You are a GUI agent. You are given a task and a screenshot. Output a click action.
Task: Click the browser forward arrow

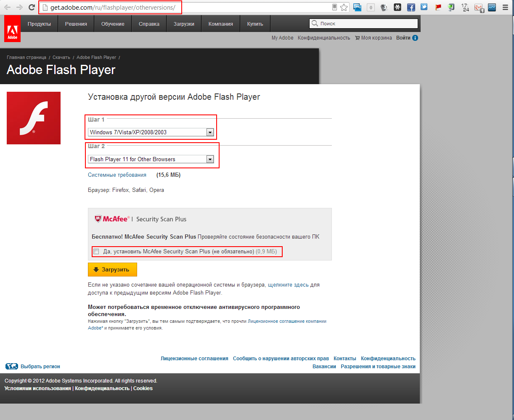pyautogui.click(x=19, y=7)
